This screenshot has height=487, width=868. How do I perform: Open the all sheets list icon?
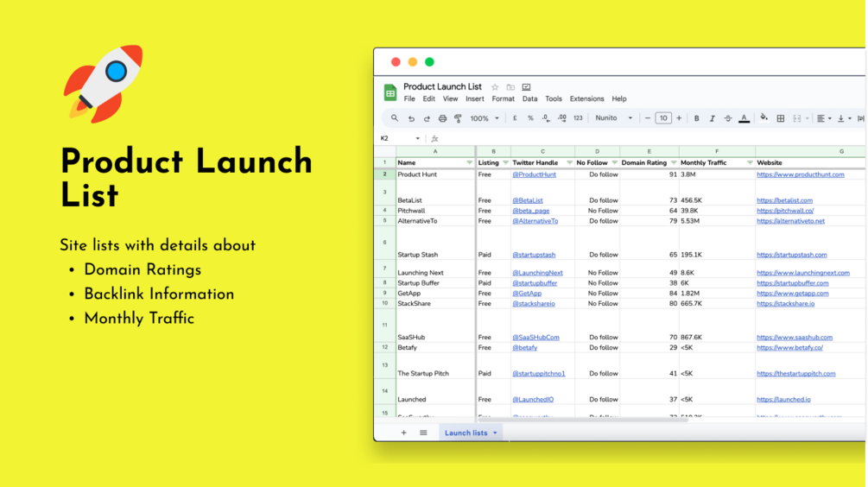[423, 433]
